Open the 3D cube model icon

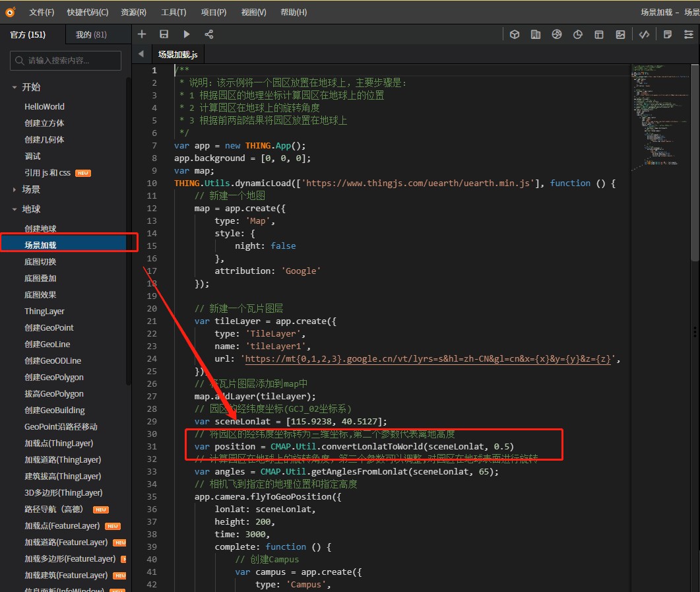click(515, 34)
